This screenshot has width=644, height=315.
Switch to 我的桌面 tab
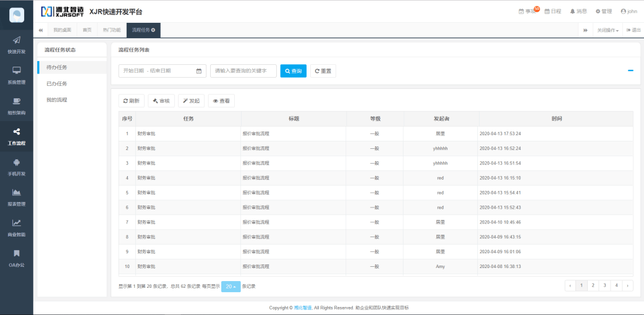click(62, 30)
